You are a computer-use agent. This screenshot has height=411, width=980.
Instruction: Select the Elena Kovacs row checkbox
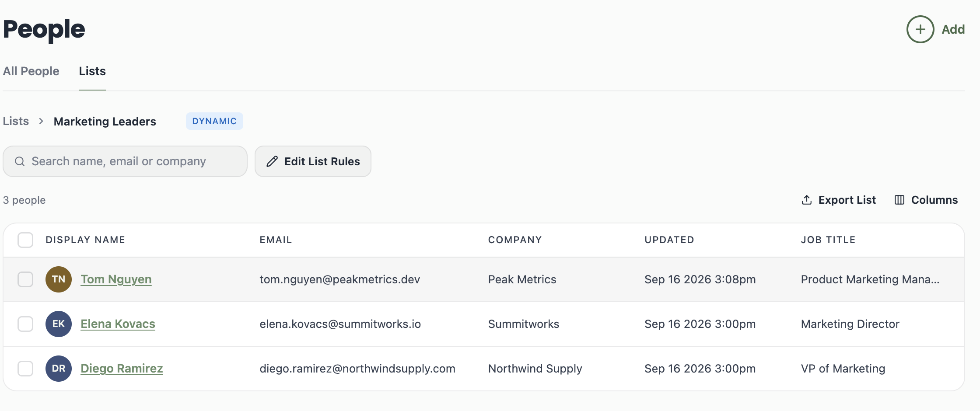(25, 324)
